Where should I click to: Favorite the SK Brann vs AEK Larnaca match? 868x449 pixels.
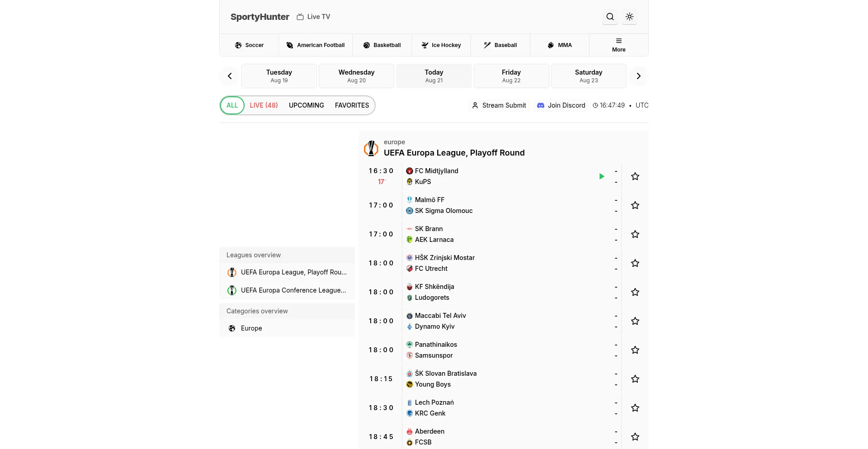click(635, 234)
